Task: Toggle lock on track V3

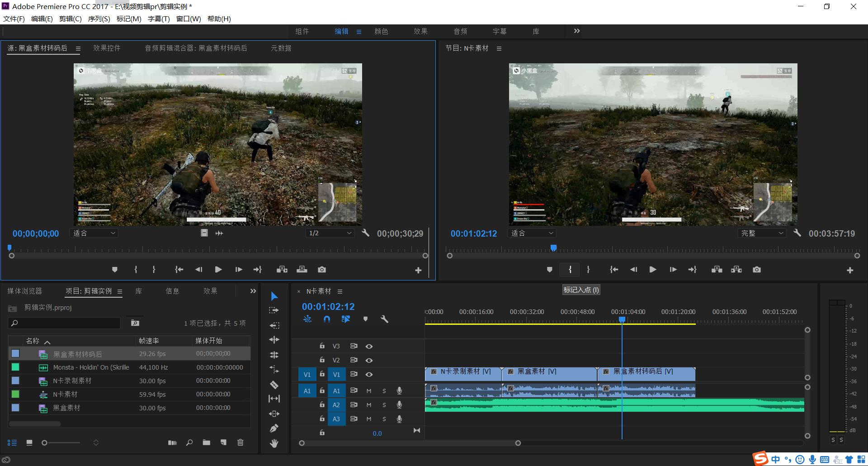Action: click(x=322, y=346)
